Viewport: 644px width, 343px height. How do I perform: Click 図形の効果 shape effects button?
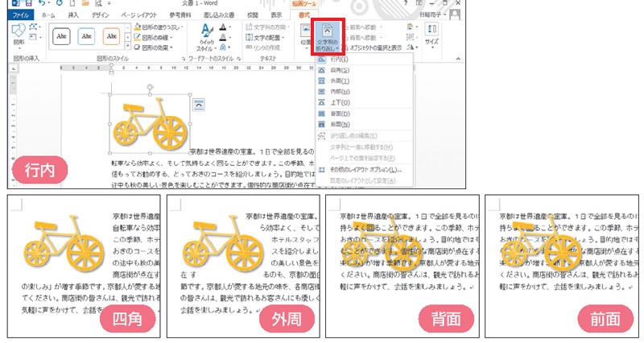click(x=159, y=46)
